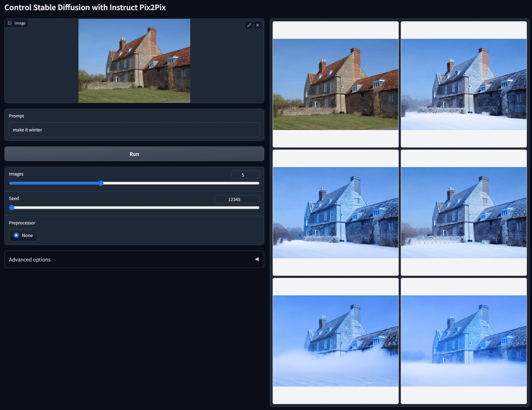Image resolution: width=532 pixels, height=410 pixels.
Task: Click the uploaded house image preview
Action: click(x=134, y=61)
